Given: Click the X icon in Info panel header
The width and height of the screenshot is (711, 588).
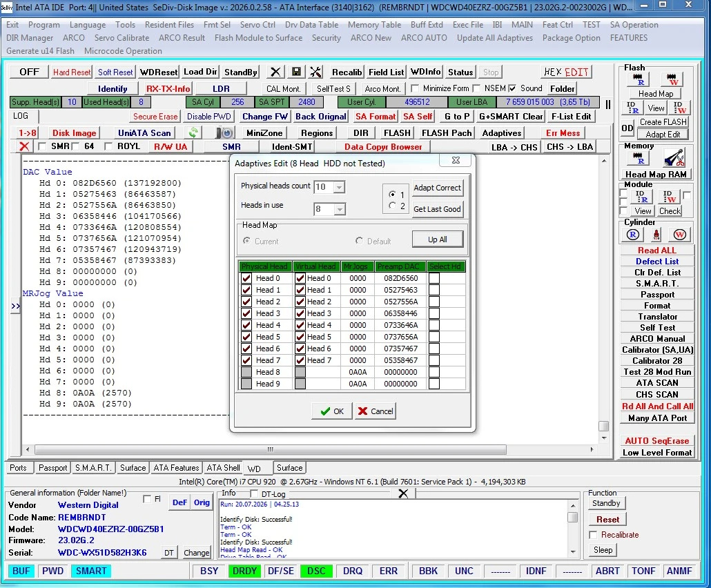Looking at the screenshot, I should (x=403, y=493).
